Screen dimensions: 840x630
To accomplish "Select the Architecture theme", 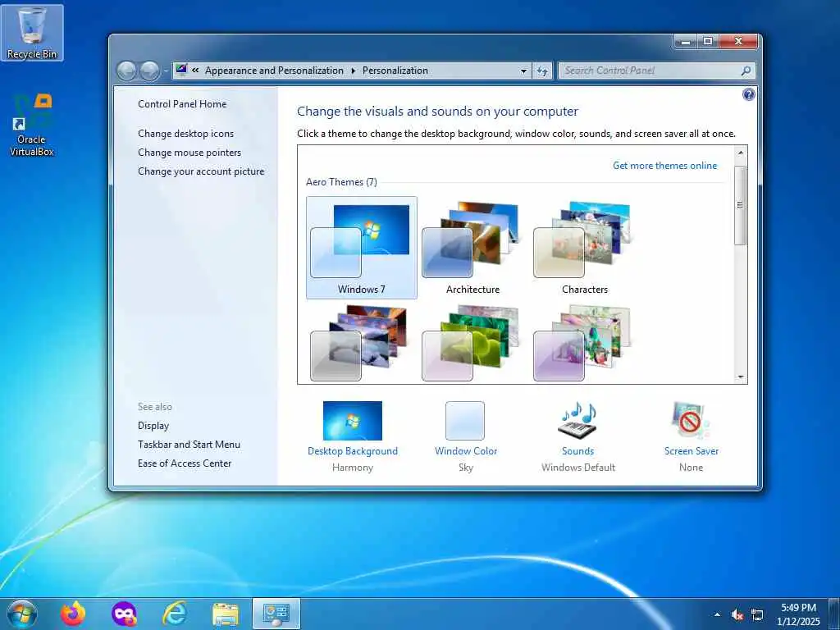I will [473, 248].
